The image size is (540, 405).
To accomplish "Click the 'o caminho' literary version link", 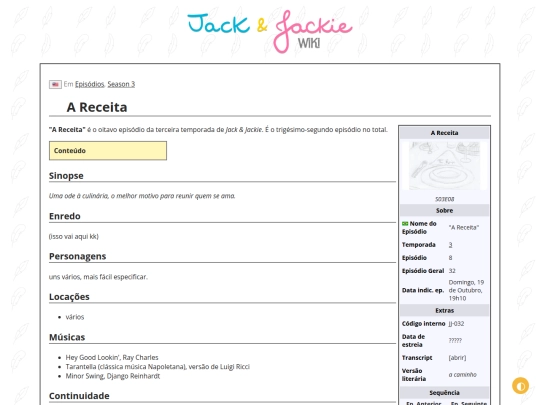I will click(x=463, y=374).
